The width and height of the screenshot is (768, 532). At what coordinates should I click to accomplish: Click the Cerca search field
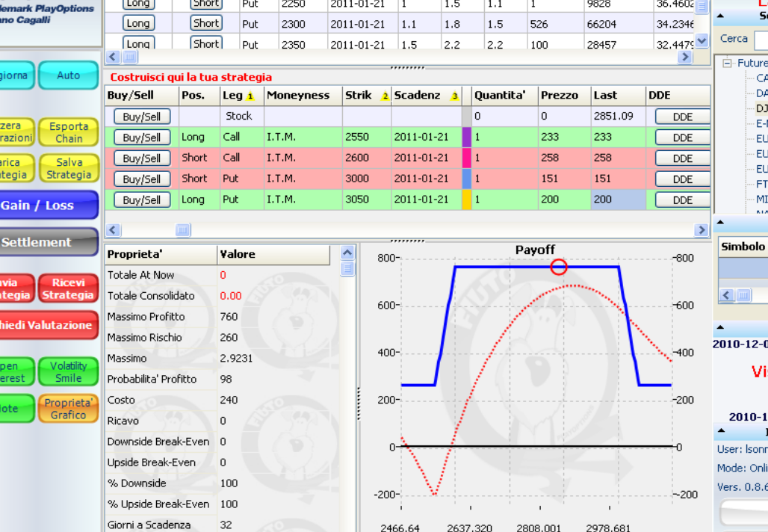(x=761, y=39)
